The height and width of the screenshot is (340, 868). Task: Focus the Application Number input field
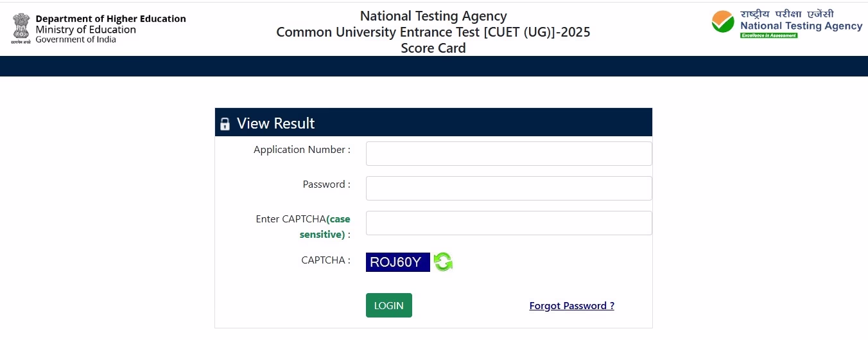508,154
